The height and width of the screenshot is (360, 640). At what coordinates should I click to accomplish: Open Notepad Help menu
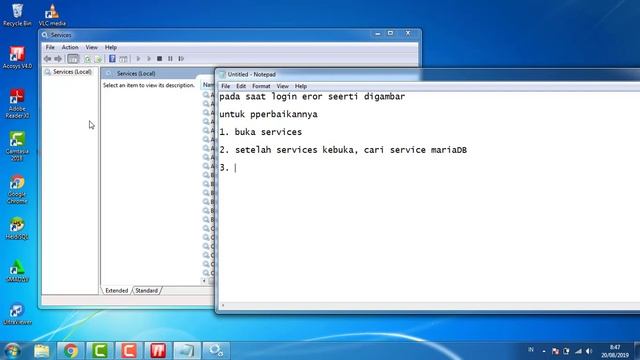pos(301,86)
